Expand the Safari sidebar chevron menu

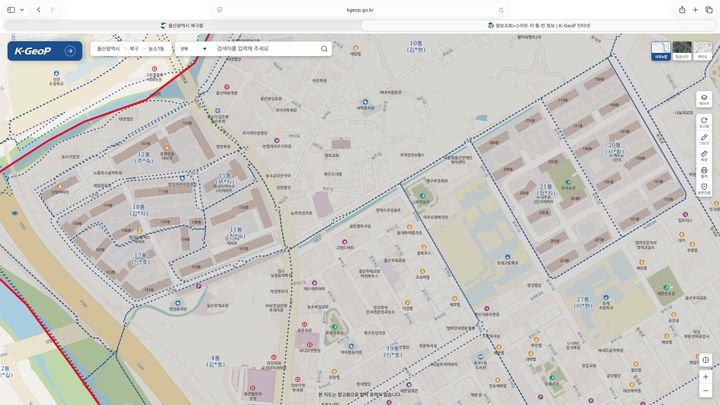click(x=22, y=10)
